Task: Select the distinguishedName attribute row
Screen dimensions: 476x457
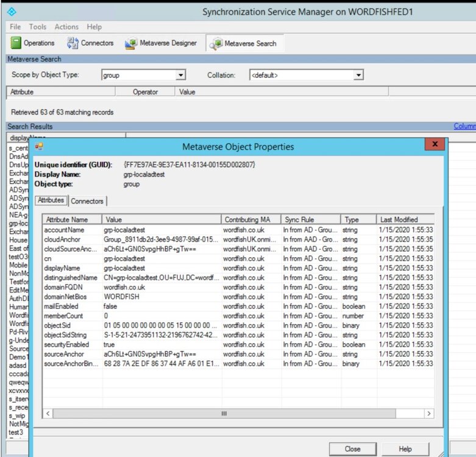Action: tap(238, 278)
